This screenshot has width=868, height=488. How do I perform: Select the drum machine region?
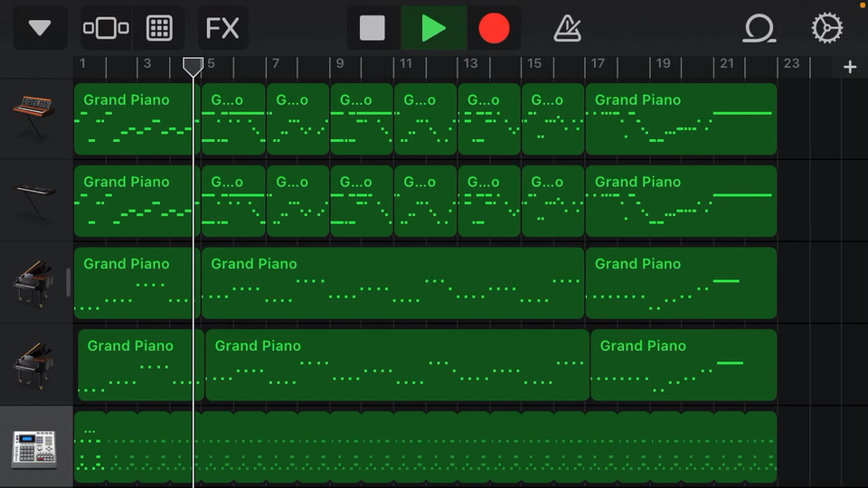425,447
